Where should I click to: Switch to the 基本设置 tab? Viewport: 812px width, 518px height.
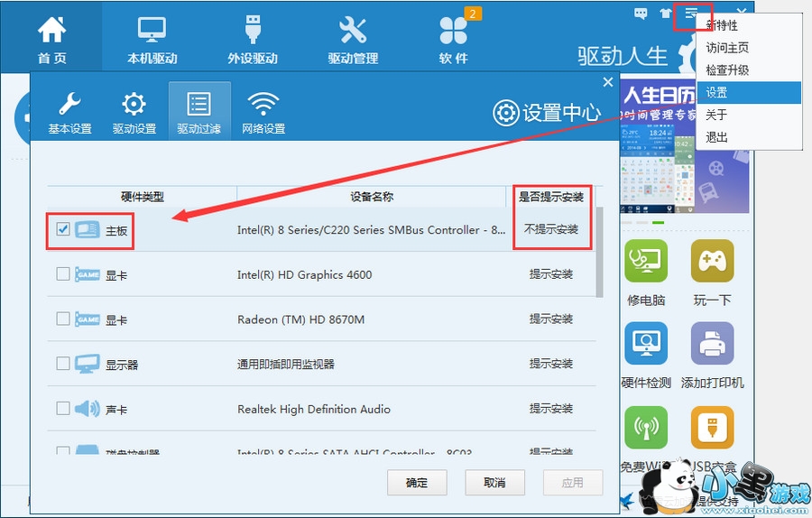coord(69,112)
